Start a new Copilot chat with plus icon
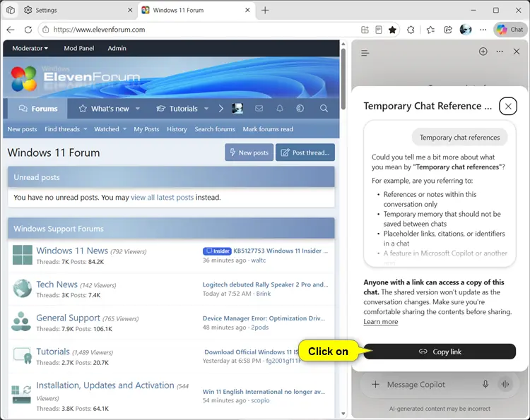530x420 pixels. (x=483, y=52)
